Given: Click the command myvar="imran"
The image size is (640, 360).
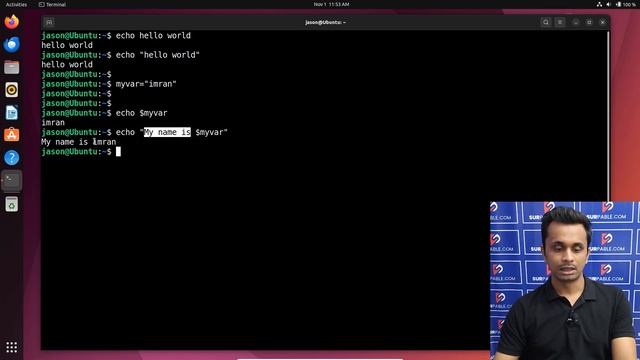Looking at the screenshot, I should click(146, 84).
